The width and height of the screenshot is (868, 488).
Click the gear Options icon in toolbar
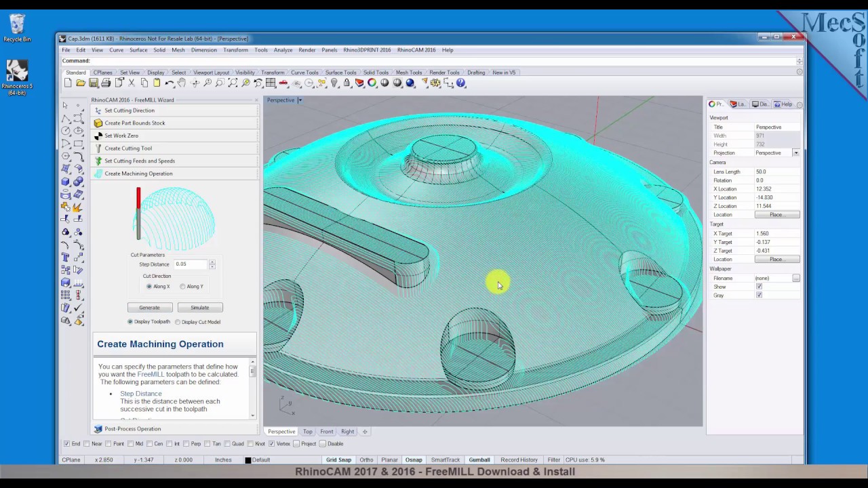tap(436, 83)
